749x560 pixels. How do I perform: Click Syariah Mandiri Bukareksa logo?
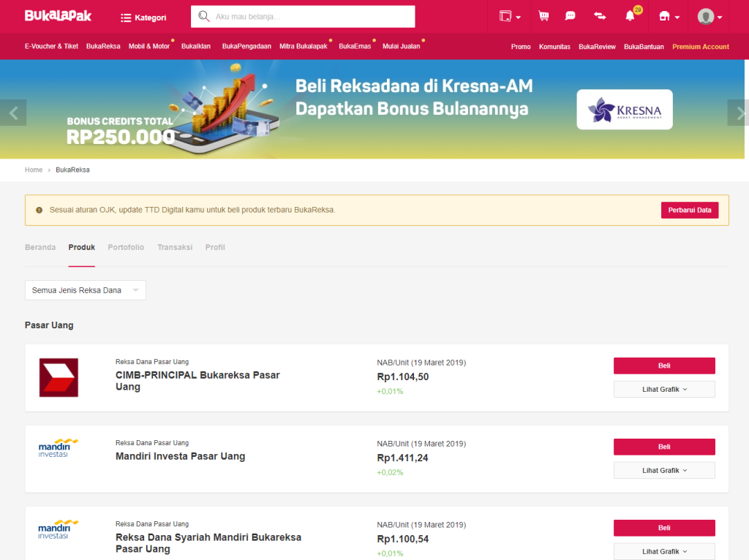point(59,529)
